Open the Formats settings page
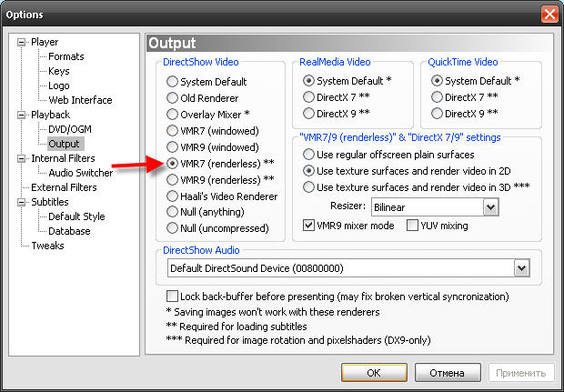This screenshot has height=392, width=564. (x=66, y=56)
